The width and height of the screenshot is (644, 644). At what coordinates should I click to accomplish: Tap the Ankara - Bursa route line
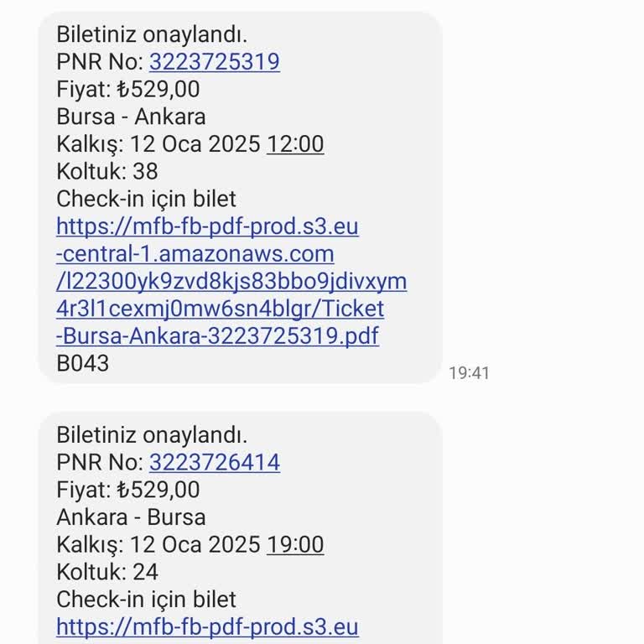click(131, 517)
